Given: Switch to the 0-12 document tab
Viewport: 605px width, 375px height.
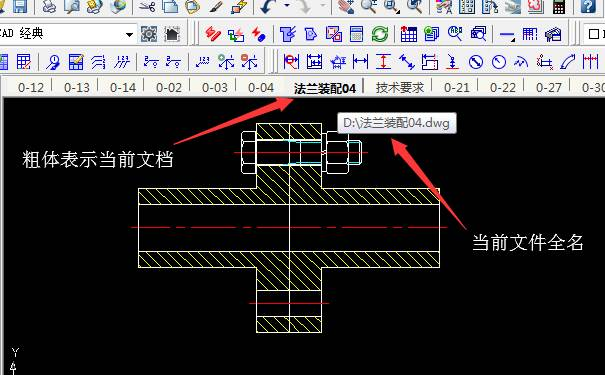Looking at the screenshot, I should point(31,88).
